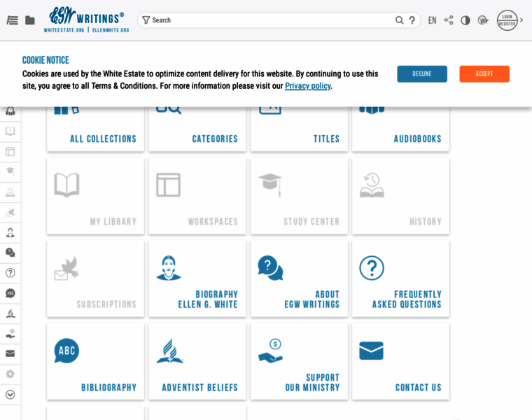Click inside the Search field
The image size is (532, 420).
click(x=272, y=20)
